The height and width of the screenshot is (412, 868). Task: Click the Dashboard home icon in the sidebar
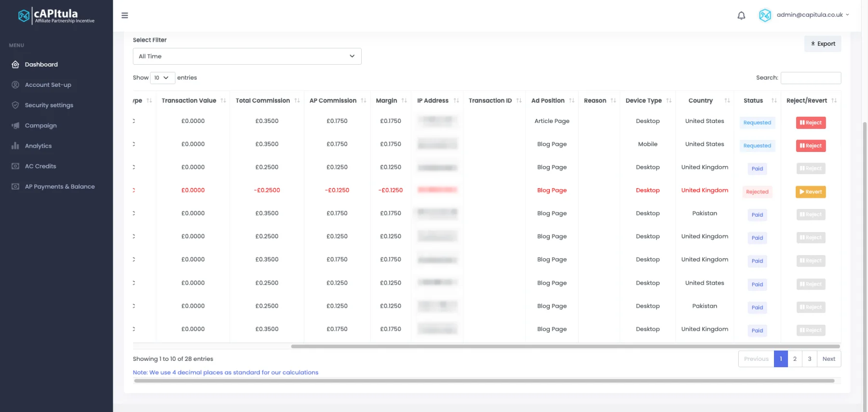click(x=15, y=65)
